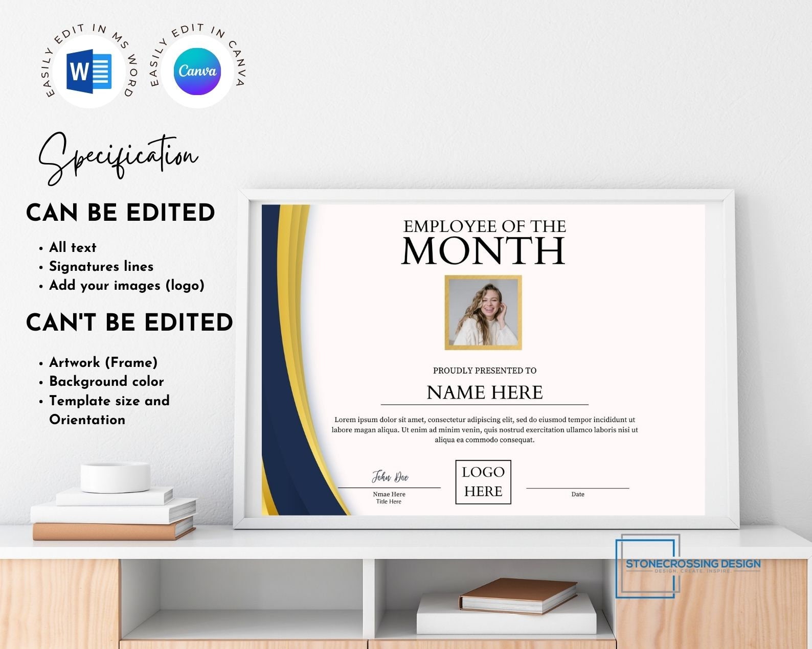Image resolution: width=812 pixels, height=649 pixels.
Task: Click the 'LOGO HERE' placeholder box
Action: [x=483, y=482]
